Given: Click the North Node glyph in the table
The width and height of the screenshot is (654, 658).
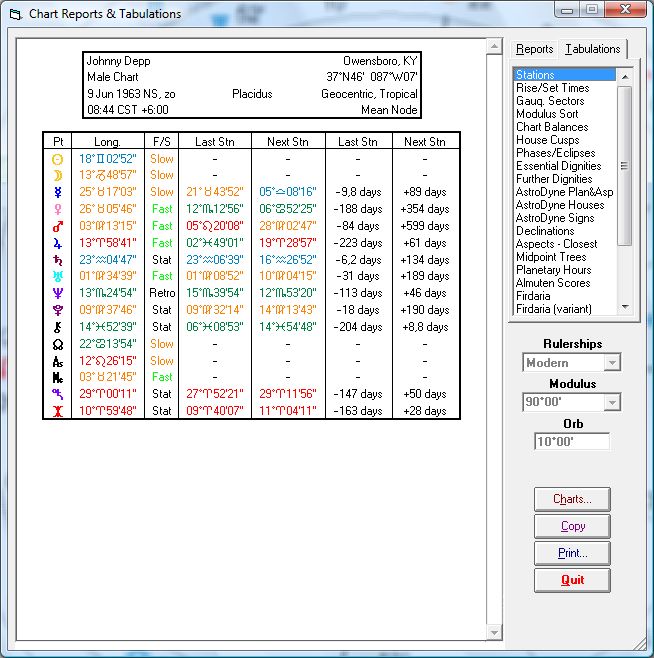Looking at the screenshot, I should (x=58, y=344).
